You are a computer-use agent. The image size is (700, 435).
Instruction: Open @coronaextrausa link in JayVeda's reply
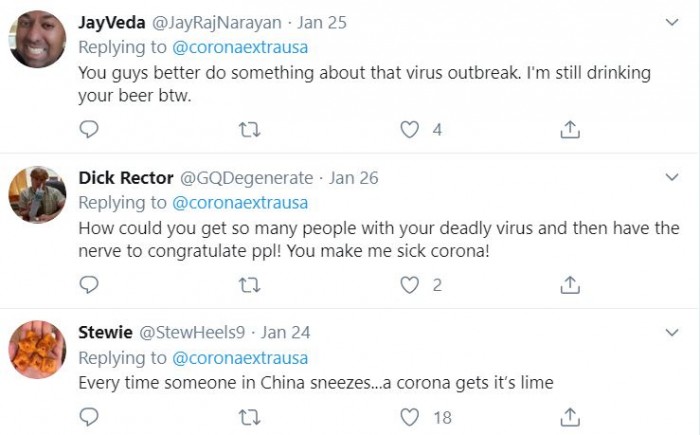click(240, 48)
